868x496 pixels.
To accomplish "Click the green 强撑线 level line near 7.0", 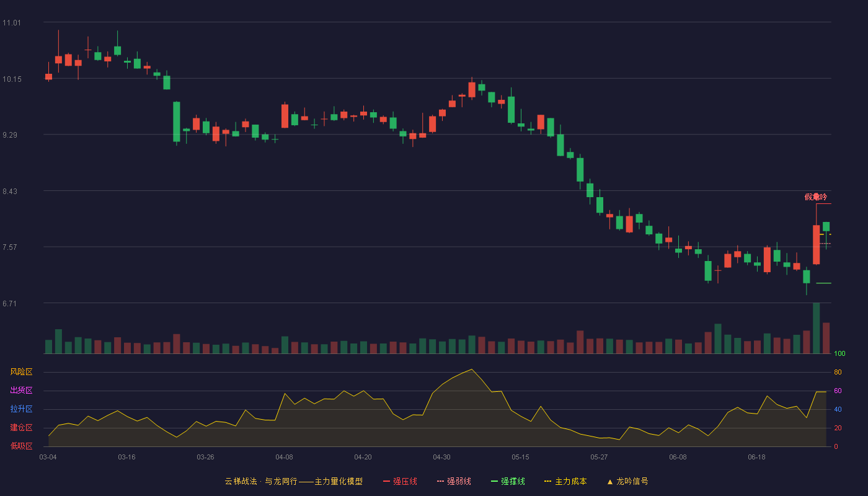I will pos(823,283).
